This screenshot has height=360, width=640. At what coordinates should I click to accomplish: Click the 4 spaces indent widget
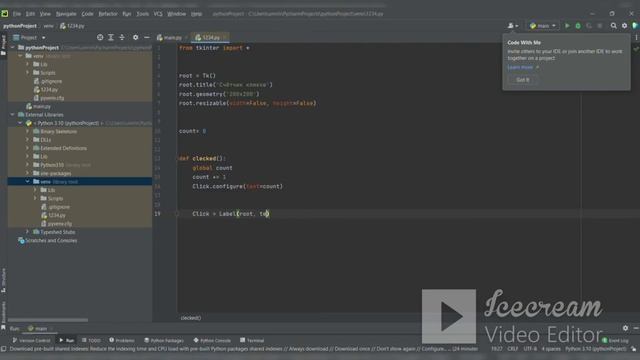tap(551, 349)
